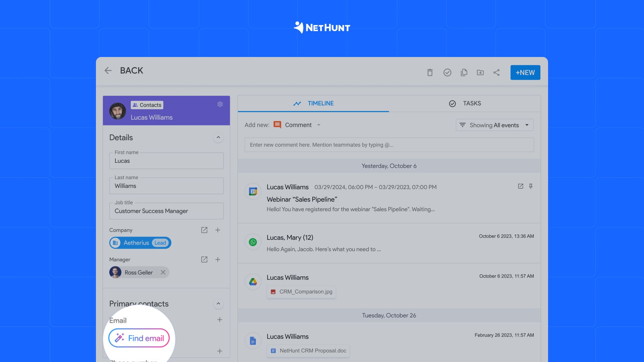Viewport: 644px width, 362px height.
Task: Click the Tuesday, October 26 date header
Action: coord(389,315)
